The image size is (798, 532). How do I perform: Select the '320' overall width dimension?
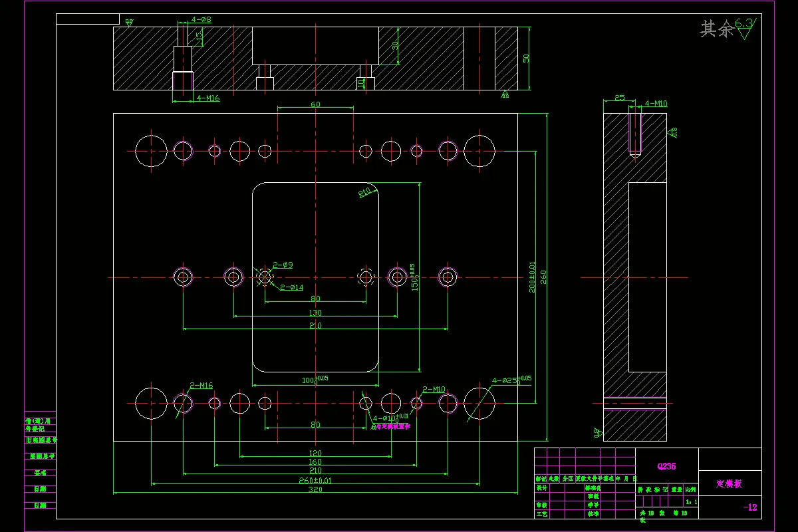315,489
